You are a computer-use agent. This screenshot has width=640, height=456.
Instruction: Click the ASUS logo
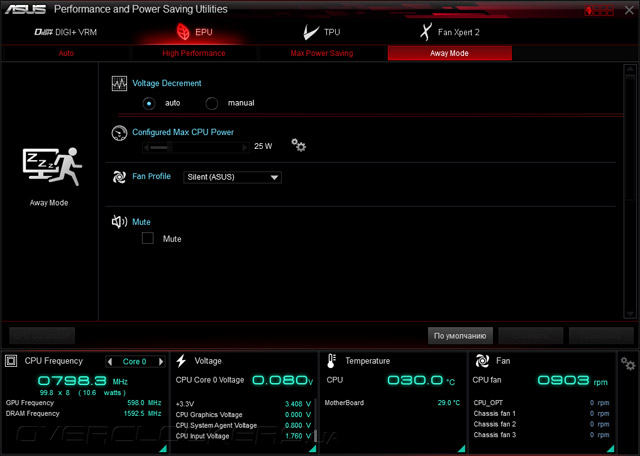tap(25, 9)
